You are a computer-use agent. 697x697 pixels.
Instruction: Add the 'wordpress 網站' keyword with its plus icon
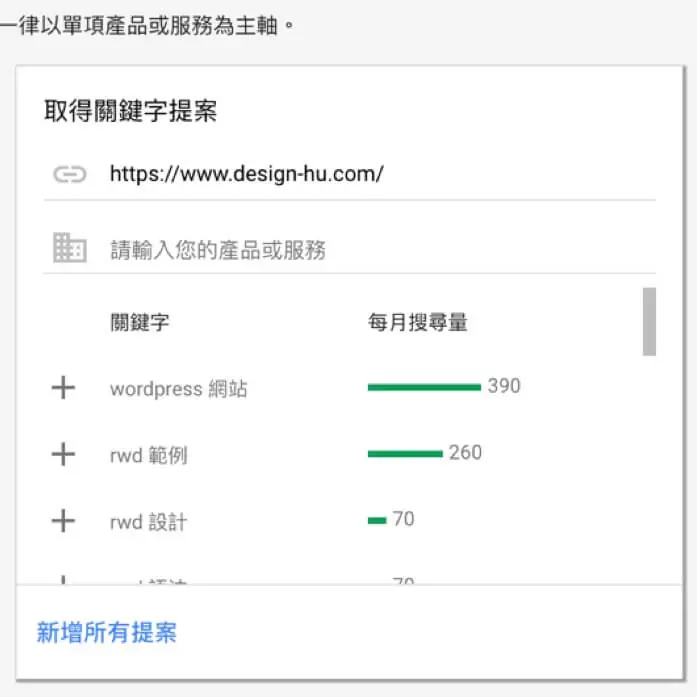pos(63,388)
